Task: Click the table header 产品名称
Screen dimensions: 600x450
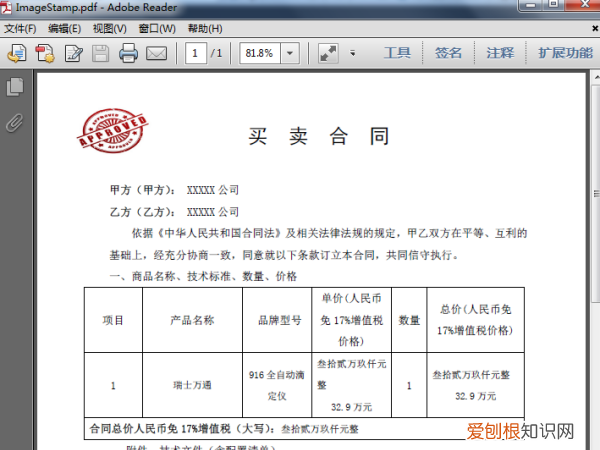Action: tap(192, 320)
